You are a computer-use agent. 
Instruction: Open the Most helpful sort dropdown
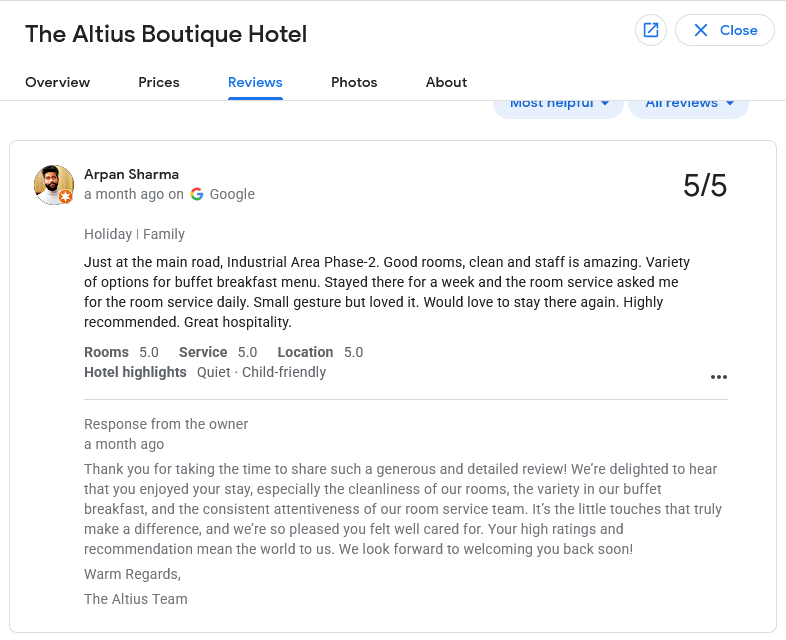pyautogui.click(x=558, y=104)
